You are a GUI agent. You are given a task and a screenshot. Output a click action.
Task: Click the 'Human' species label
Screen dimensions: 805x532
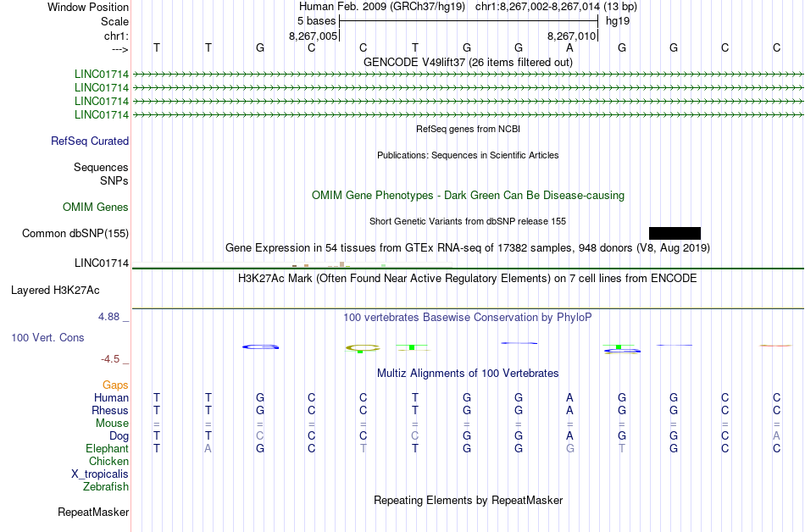click(111, 398)
